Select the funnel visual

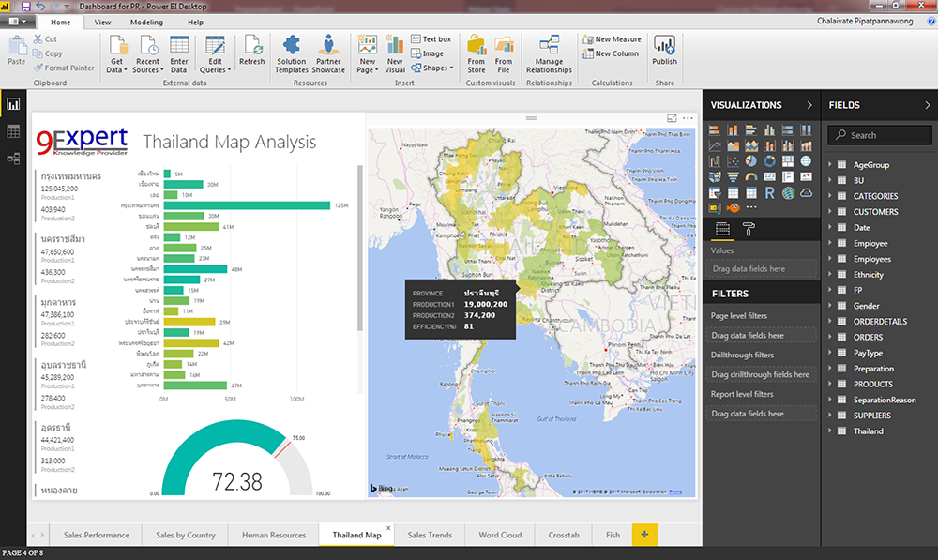point(733,176)
